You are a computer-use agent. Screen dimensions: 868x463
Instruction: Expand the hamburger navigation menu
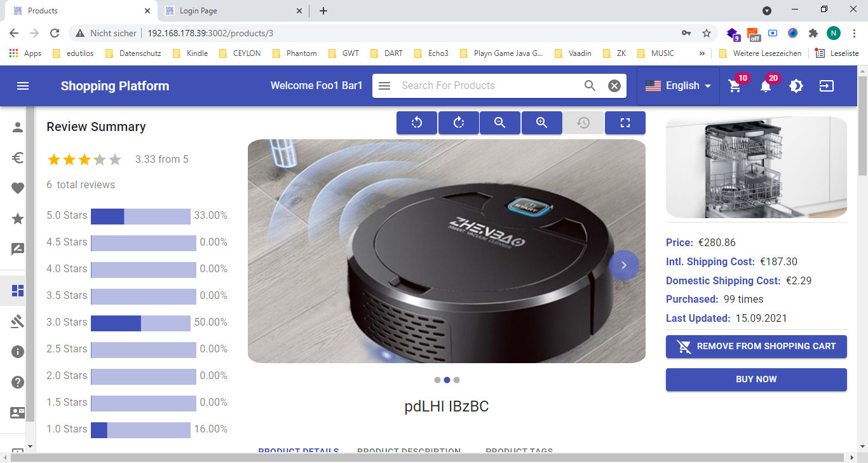pos(23,86)
